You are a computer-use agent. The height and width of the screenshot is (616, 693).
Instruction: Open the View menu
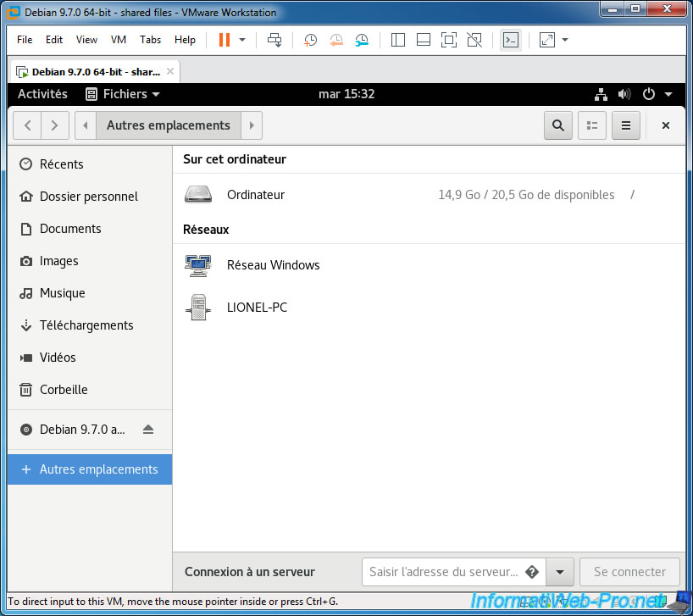click(x=86, y=40)
